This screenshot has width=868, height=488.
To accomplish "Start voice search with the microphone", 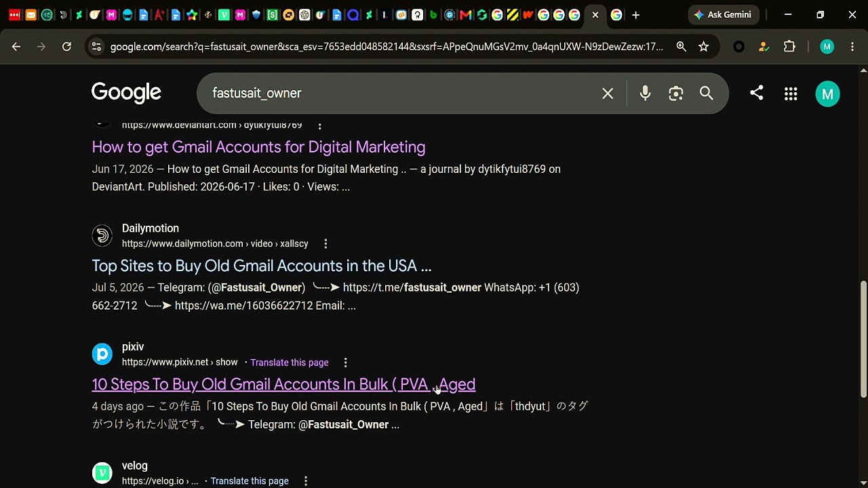I will [646, 94].
